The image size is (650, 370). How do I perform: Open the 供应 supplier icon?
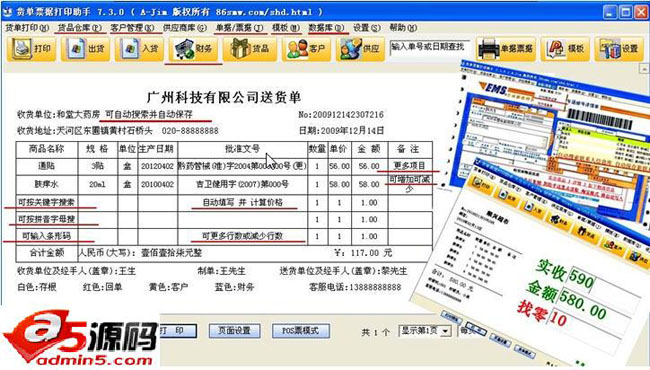click(x=360, y=49)
